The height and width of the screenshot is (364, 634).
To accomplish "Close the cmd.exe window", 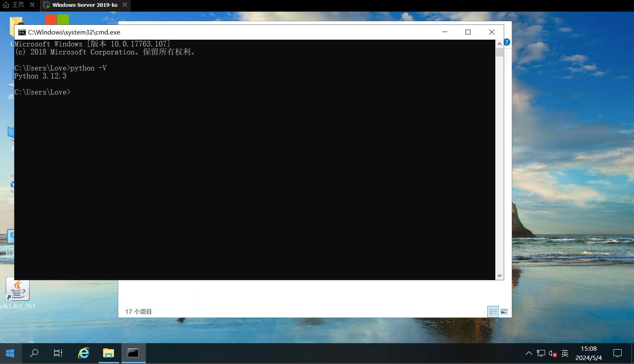I will tap(492, 32).
